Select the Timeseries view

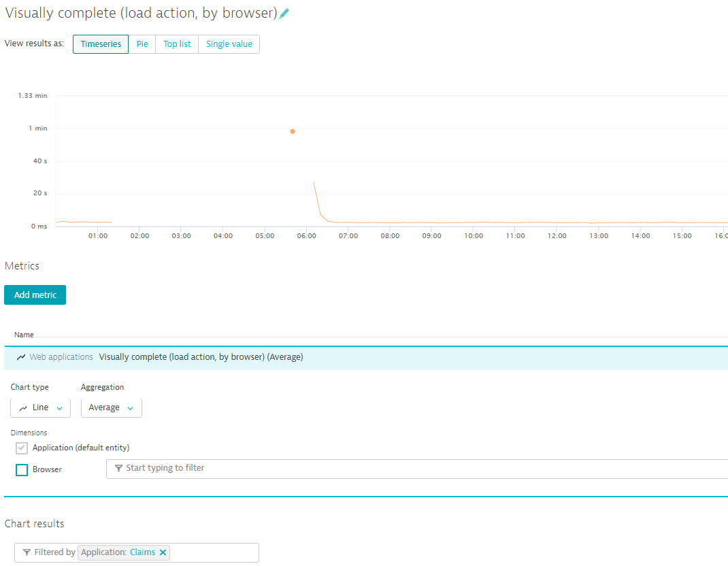click(101, 44)
